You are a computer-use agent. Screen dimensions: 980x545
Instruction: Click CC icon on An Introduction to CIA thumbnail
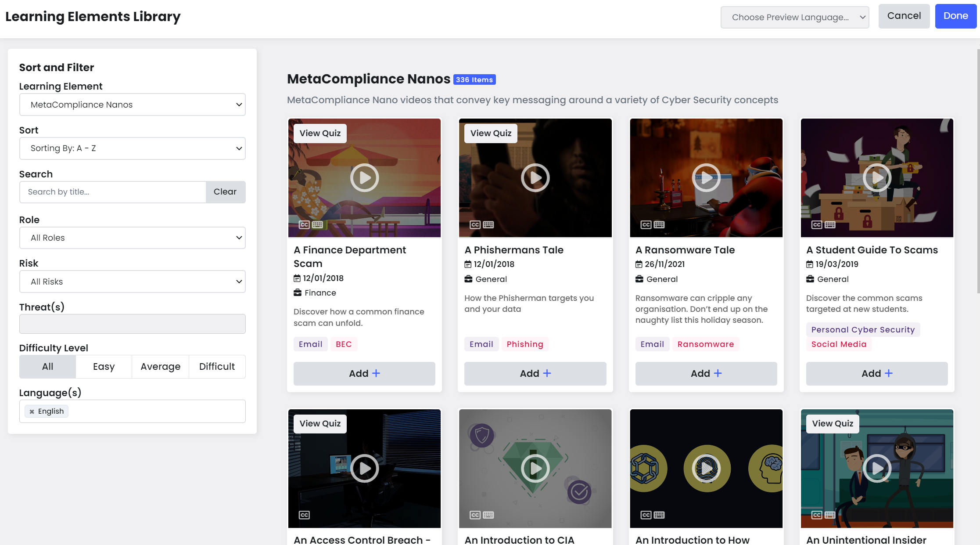pyautogui.click(x=475, y=515)
